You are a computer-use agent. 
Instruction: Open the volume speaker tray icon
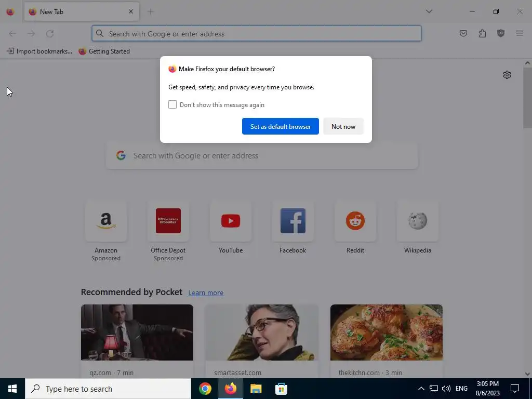point(446,389)
